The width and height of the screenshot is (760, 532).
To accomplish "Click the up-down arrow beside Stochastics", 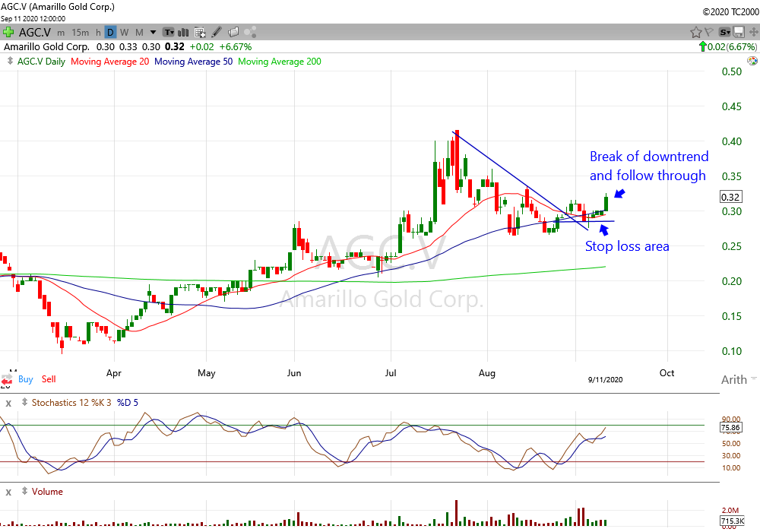I will (24, 402).
